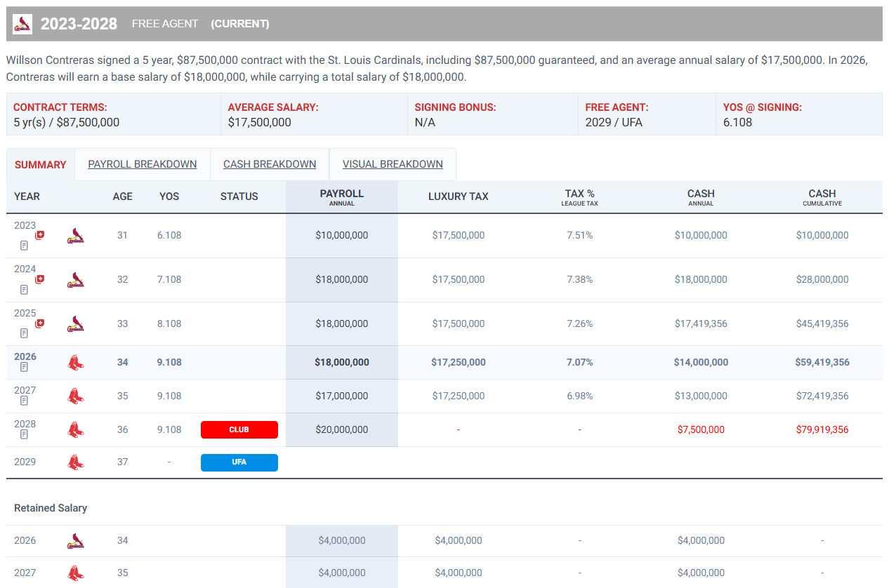The image size is (896, 588).
Task: Open the 2026 contract notes document icon
Action: (24, 367)
